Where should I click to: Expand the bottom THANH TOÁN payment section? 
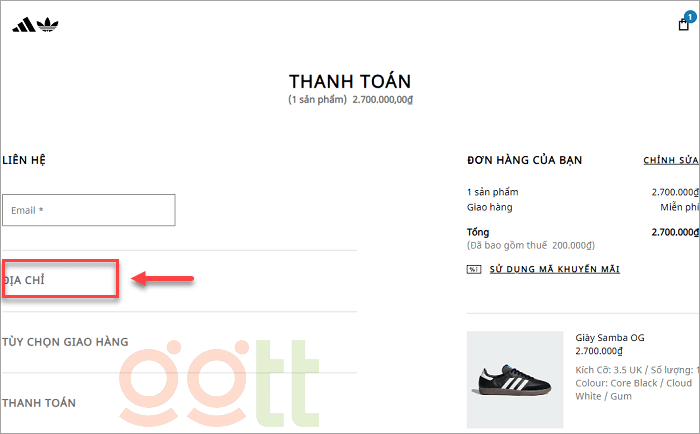40,403
